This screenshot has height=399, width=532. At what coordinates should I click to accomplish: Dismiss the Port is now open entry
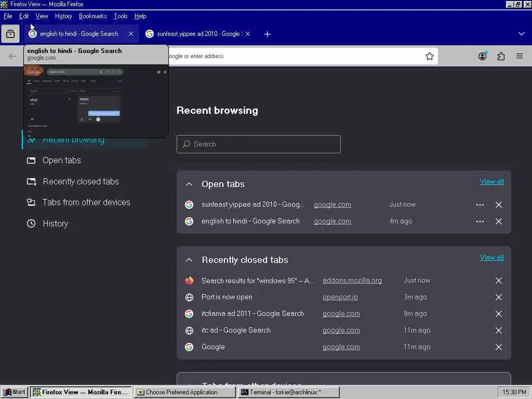[x=498, y=297]
